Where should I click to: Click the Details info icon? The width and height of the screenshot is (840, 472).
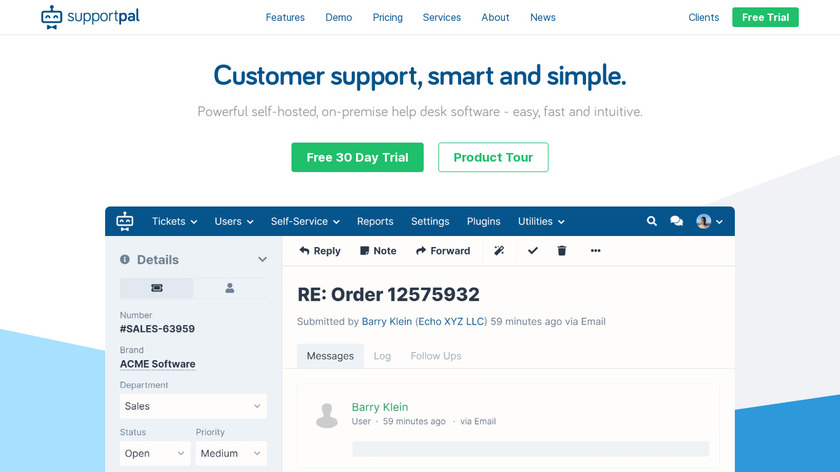pos(125,259)
